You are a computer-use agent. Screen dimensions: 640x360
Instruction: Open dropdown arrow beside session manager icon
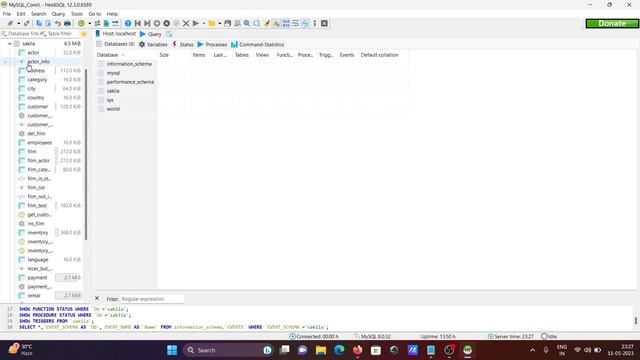coord(18,23)
